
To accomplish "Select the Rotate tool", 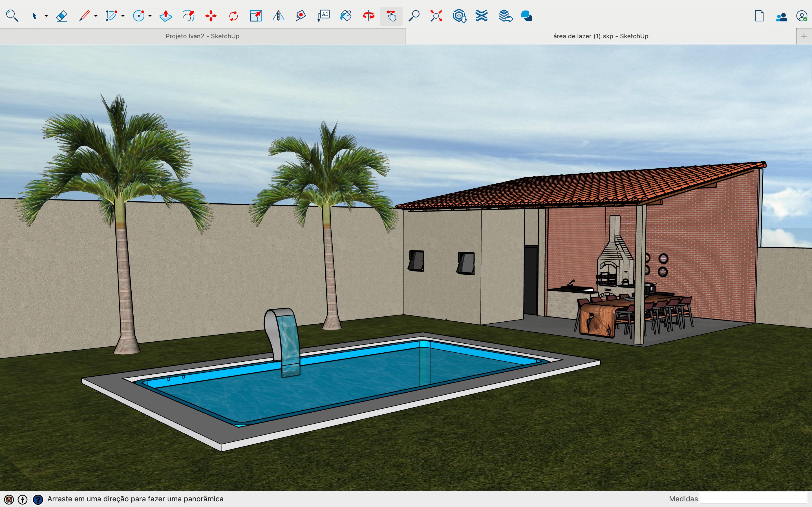I will (x=233, y=16).
